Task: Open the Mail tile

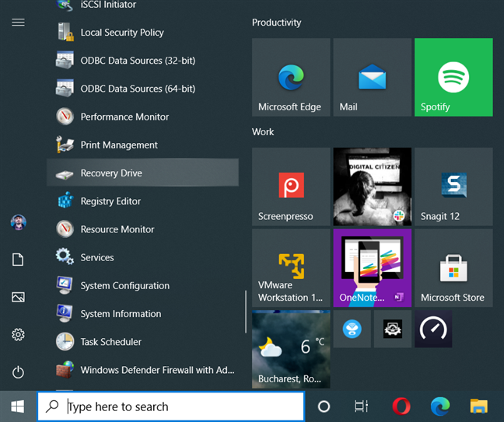Action: coord(373,77)
